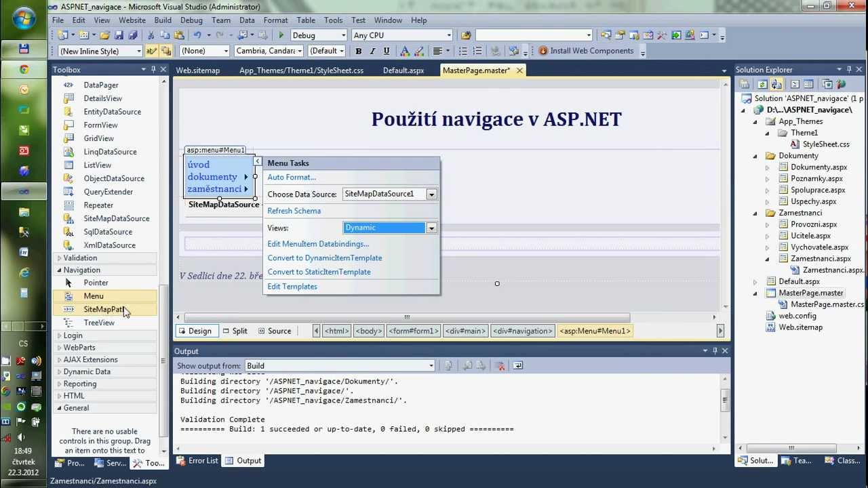This screenshot has width=868, height=488.
Task: Click the Undo arrow icon
Action: pos(197,35)
